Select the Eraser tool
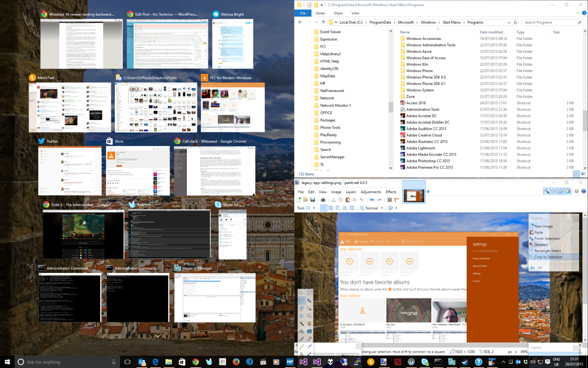588x368 pixels. tap(309, 338)
